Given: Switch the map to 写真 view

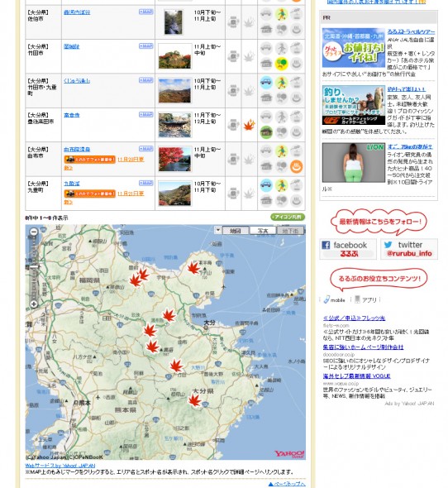Looking at the screenshot, I should (263, 231).
